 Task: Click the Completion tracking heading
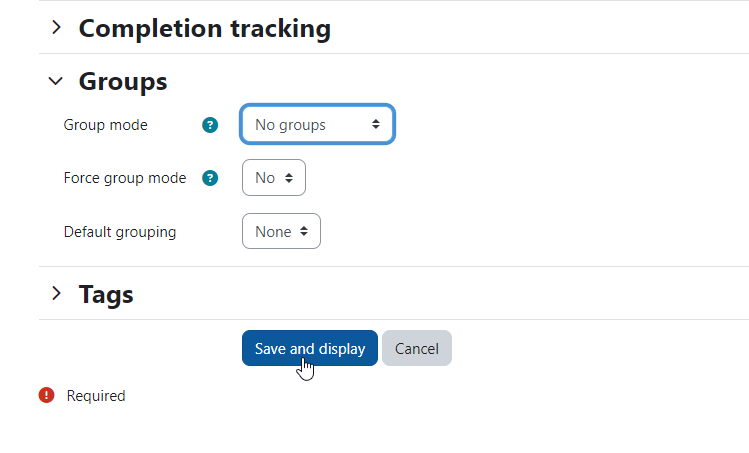pyautogui.click(x=204, y=28)
